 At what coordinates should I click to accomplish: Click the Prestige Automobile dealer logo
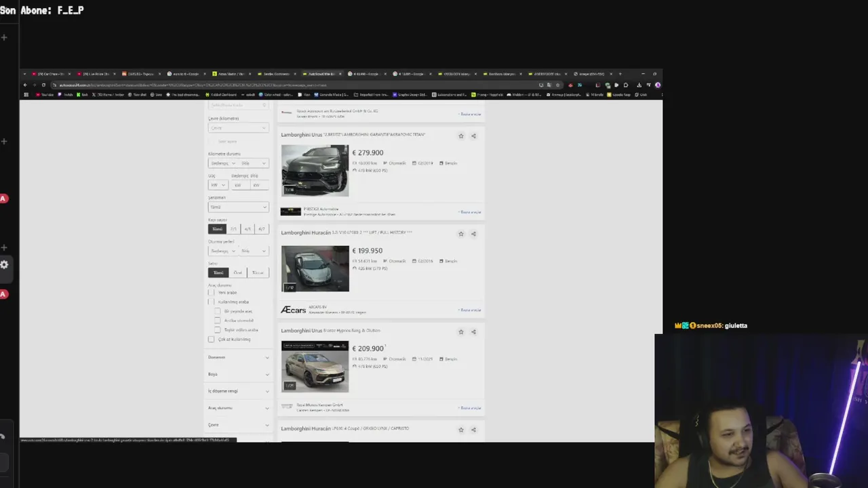[x=291, y=211]
